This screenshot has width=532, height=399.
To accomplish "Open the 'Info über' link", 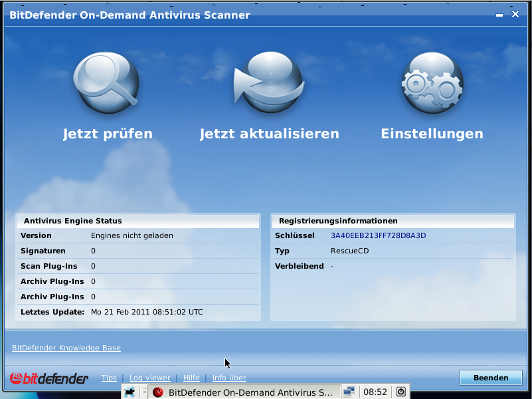I will (229, 378).
